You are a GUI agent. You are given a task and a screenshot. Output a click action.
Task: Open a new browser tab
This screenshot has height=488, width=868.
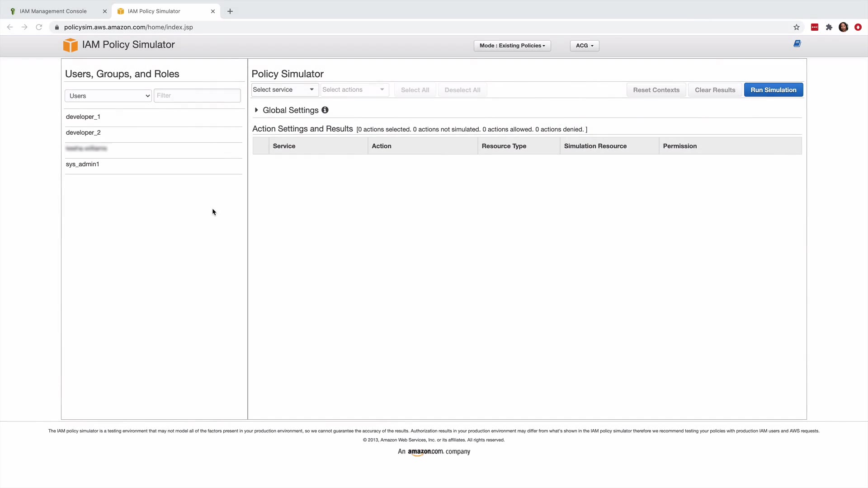click(x=230, y=11)
